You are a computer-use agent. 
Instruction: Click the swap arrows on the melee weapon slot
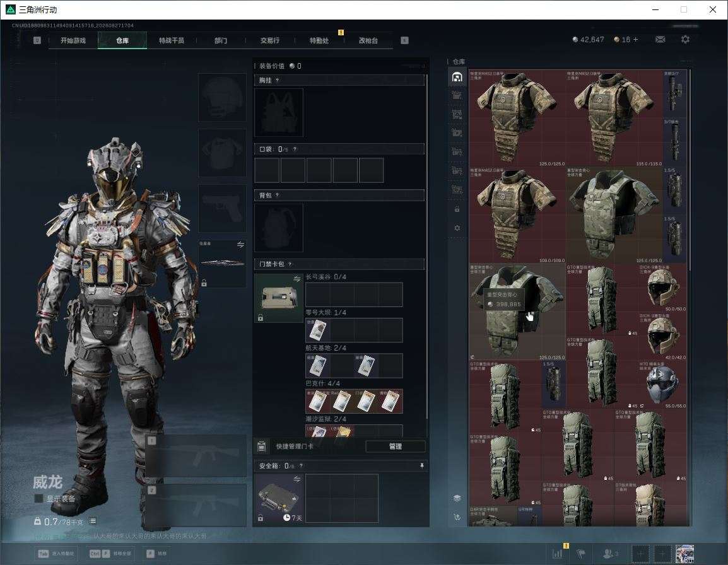point(240,245)
